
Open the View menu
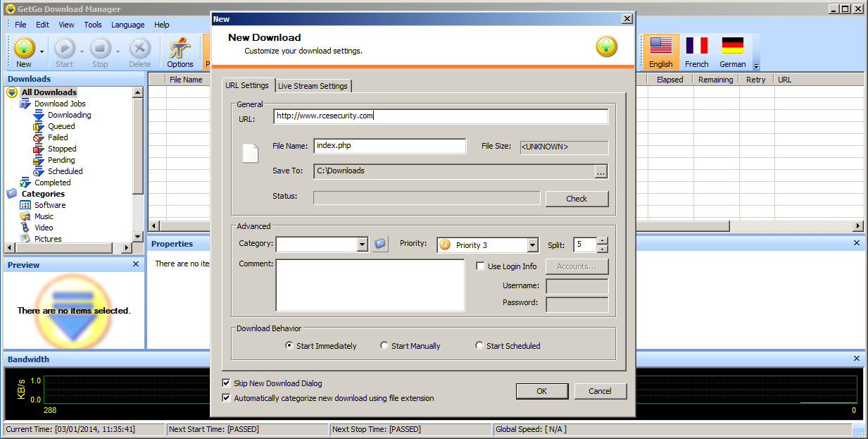click(x=66, y=25)
